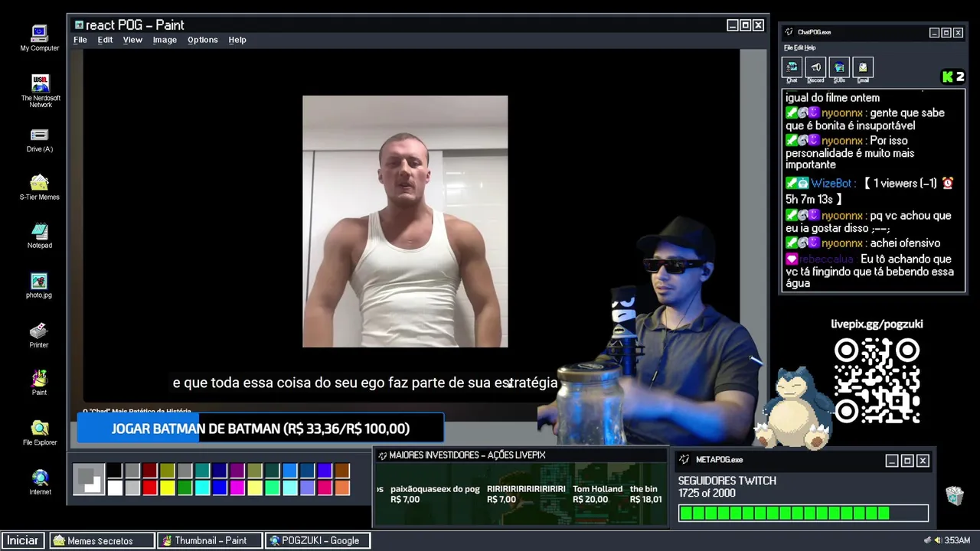The image size is (980, 551).
Task: Open the Printer desktop icon
Action: [39, 335]
